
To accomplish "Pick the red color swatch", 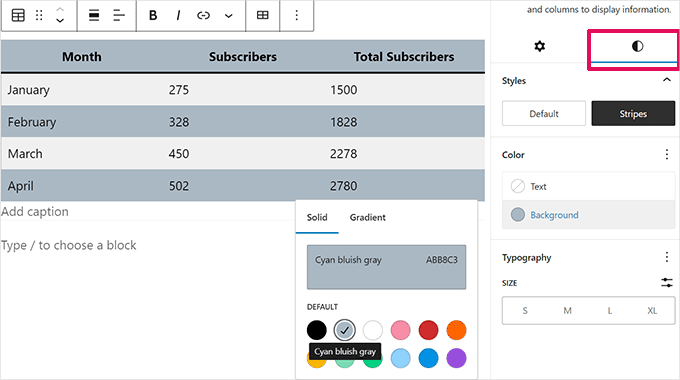I will click(428, 330).
